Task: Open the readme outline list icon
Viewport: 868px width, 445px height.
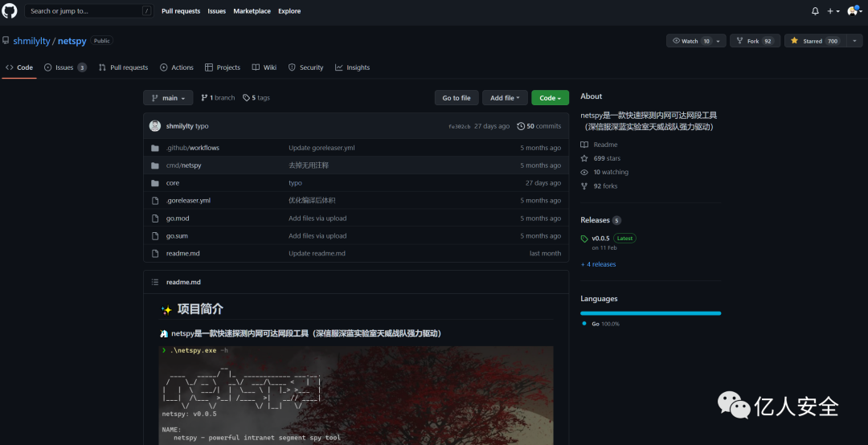Action: click(x=155, y=282)
